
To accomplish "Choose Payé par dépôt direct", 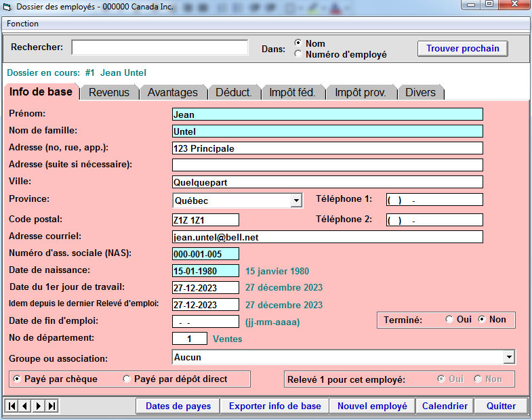I will click(x=127, y=379).
